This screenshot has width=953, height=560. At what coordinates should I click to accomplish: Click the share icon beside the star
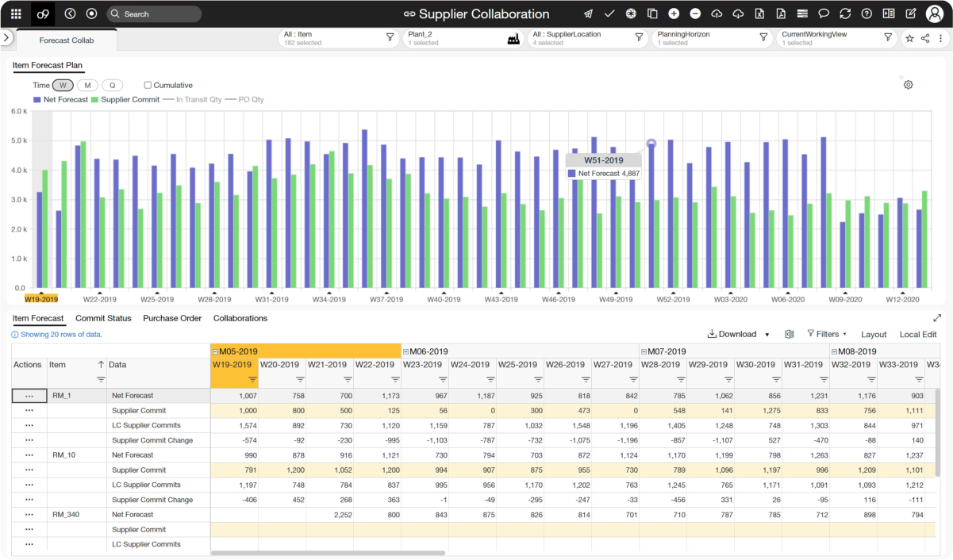pyautogui.click(x=925, y=38)
